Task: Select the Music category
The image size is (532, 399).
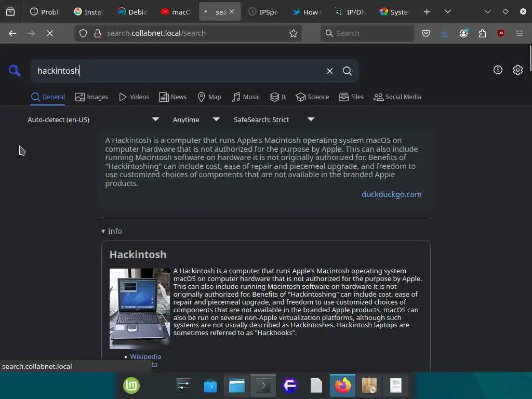Action: (246, 97)
